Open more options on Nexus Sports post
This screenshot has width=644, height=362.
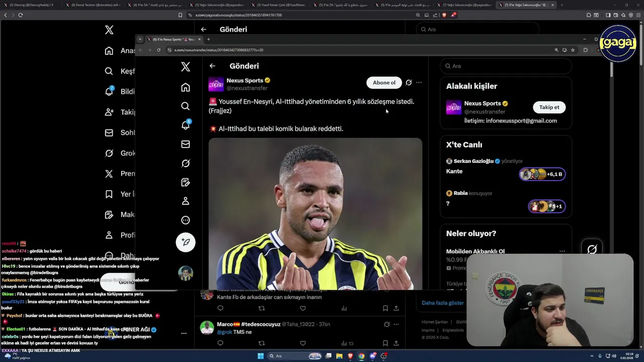pyautogui.click(x=419, y=82)
